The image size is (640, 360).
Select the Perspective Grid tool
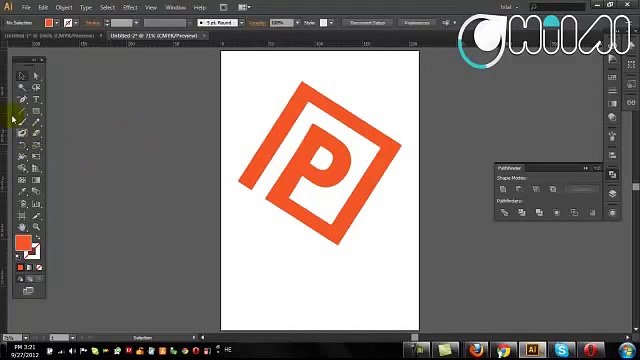(x=36, y=168)
